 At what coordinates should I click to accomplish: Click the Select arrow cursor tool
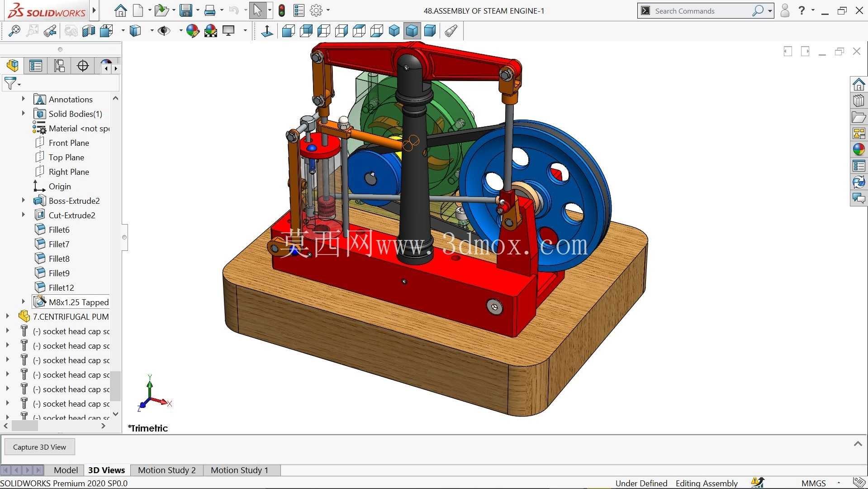tap(257, 10)
